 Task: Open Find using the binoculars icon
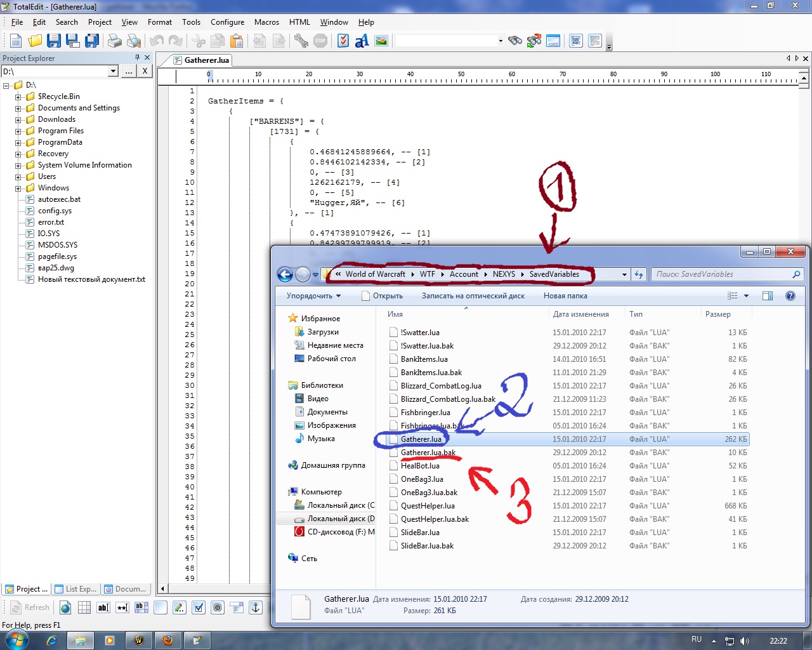[515, 41]
